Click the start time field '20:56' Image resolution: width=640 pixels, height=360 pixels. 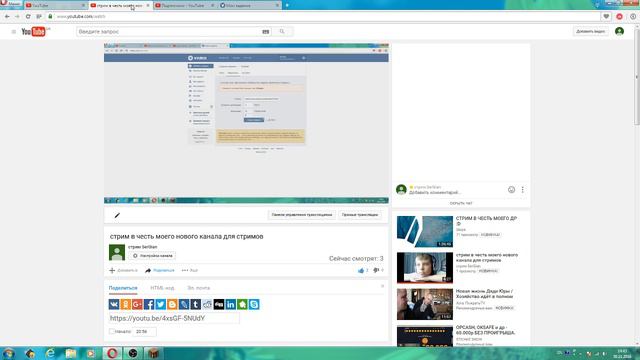tap(144, 331)
